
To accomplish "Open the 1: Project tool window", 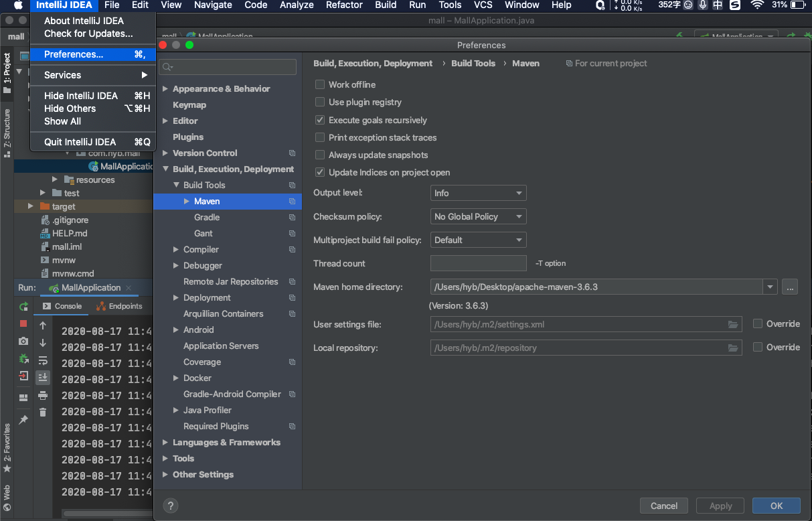I will pyautogui.click(x=7, y=73).
